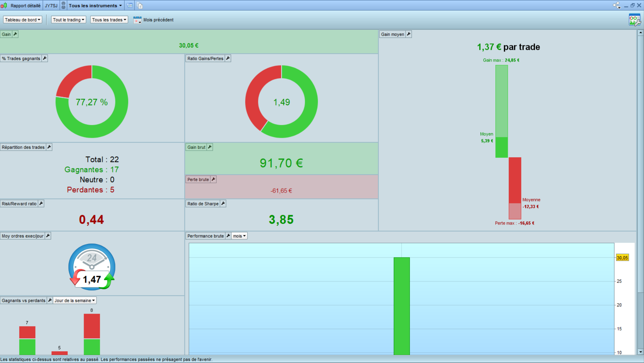Click the chain link group icon
644x363 pixels.
63,5
